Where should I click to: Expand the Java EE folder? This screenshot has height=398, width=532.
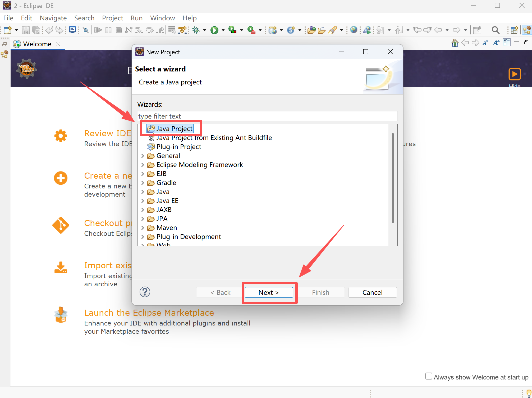click(x=143, y=201)
